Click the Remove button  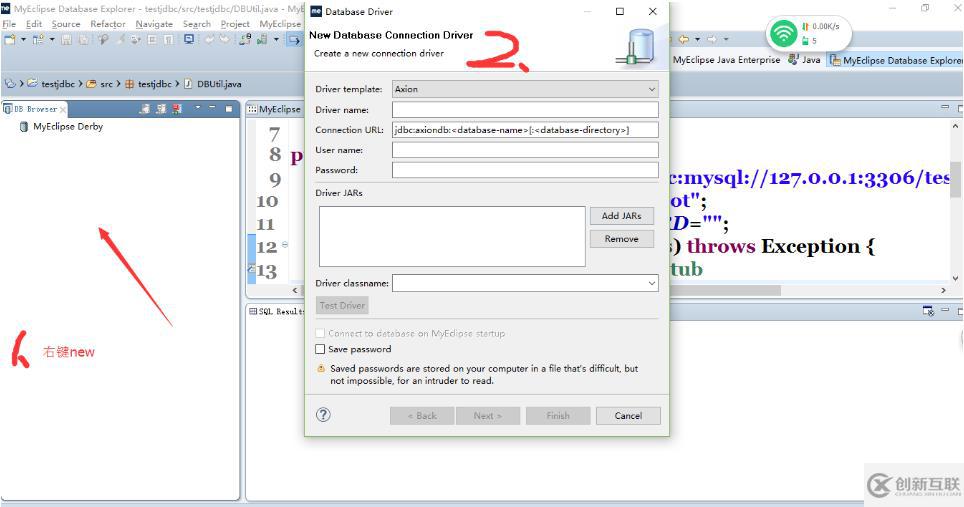(622, 238)
